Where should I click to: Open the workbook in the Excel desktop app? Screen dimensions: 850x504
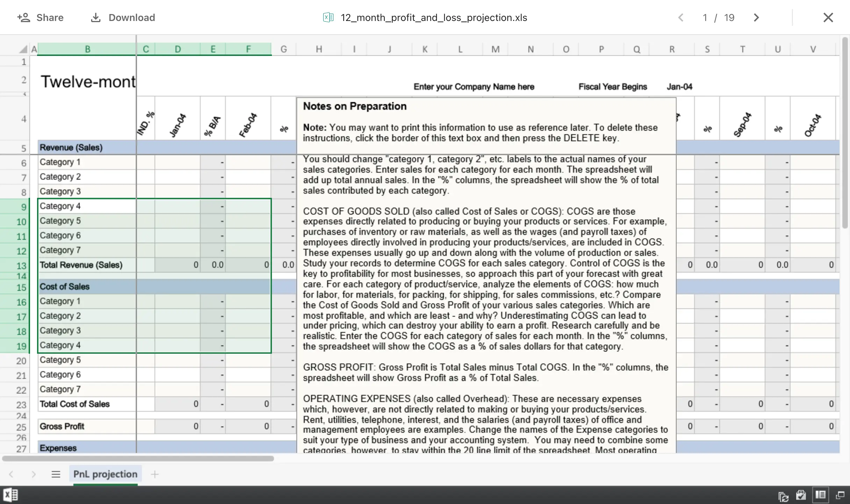pyautogui.click(x=10, y=495)
